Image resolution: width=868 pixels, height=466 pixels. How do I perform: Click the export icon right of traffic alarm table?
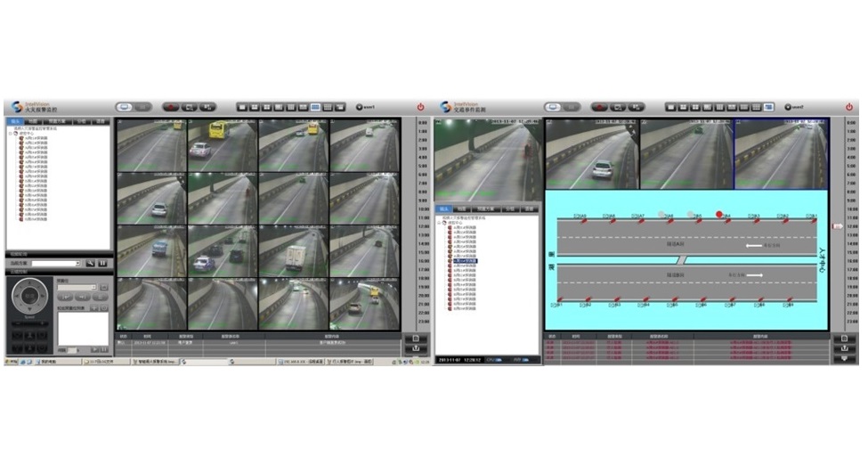pos(844,348)
